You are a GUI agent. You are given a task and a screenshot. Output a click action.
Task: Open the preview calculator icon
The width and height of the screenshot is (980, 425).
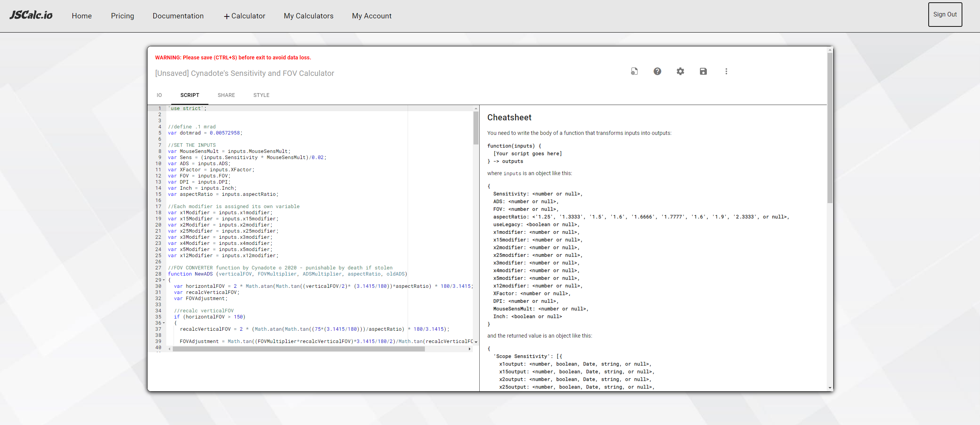634,71
